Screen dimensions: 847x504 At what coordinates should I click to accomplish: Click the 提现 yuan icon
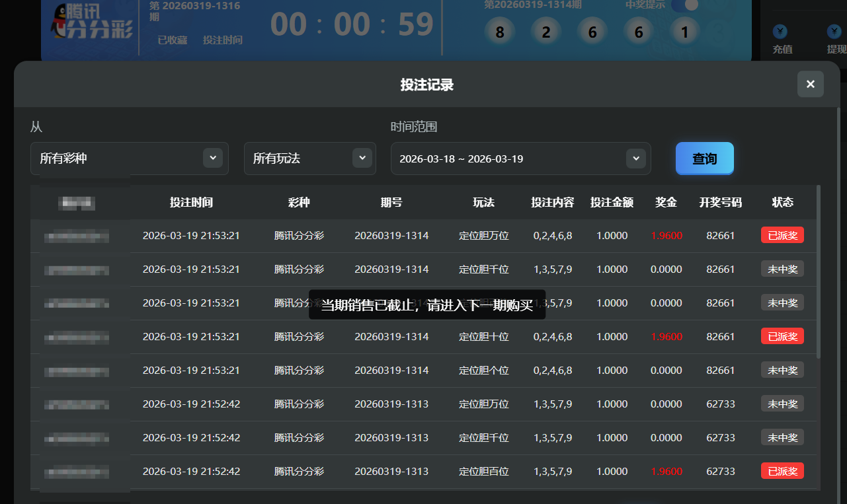coord(834,32)
